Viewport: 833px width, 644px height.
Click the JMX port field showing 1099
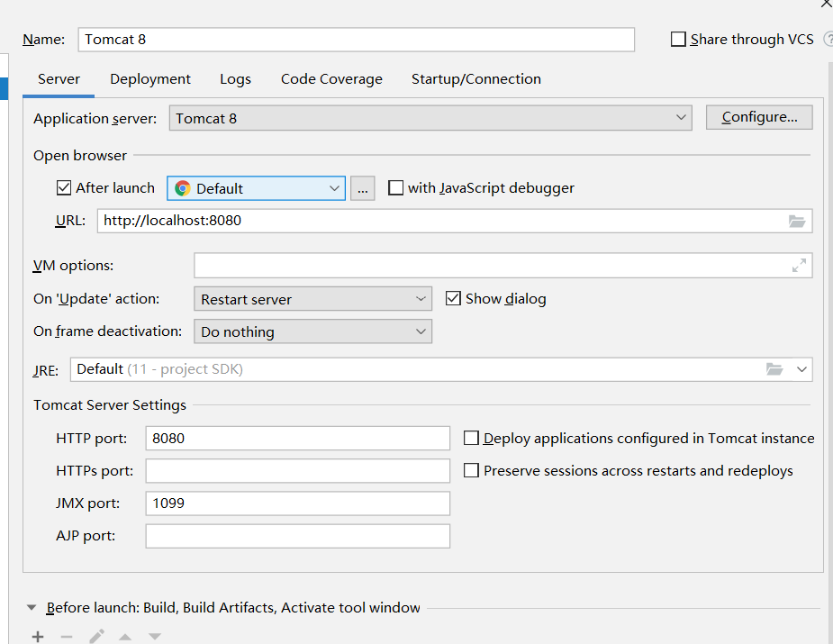[x=297, y=503]
